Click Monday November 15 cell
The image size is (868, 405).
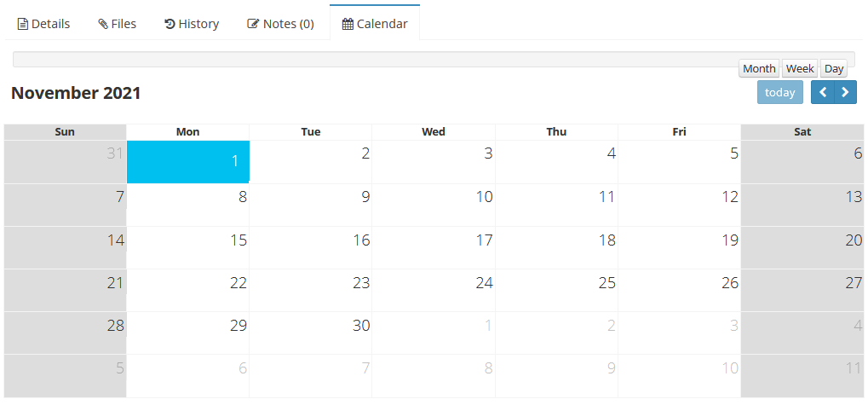188,247
